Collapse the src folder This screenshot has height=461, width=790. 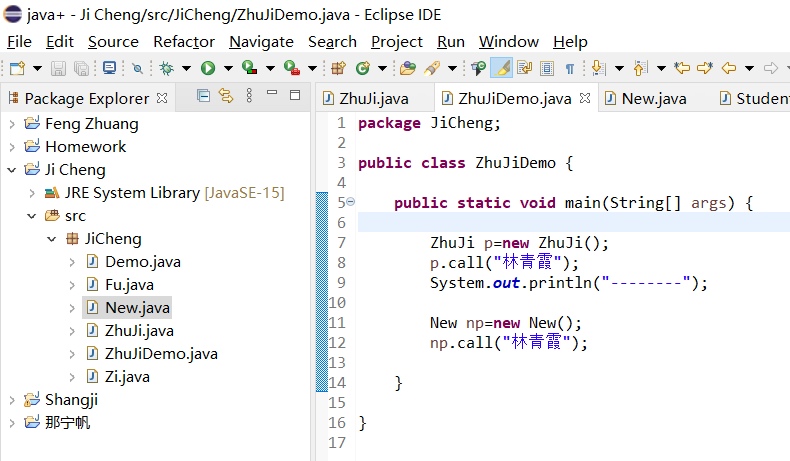(x=31, y=216)
